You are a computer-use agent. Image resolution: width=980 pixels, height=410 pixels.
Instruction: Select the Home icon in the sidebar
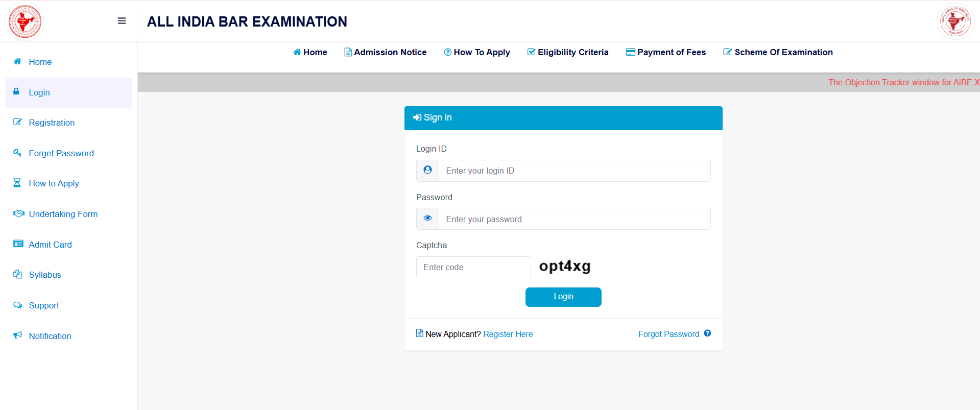tap(17, 61)
